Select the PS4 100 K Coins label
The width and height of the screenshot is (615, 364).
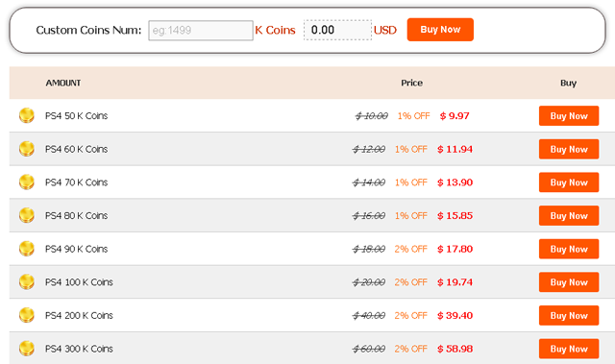pyautogui.click(x=79, y=282)
